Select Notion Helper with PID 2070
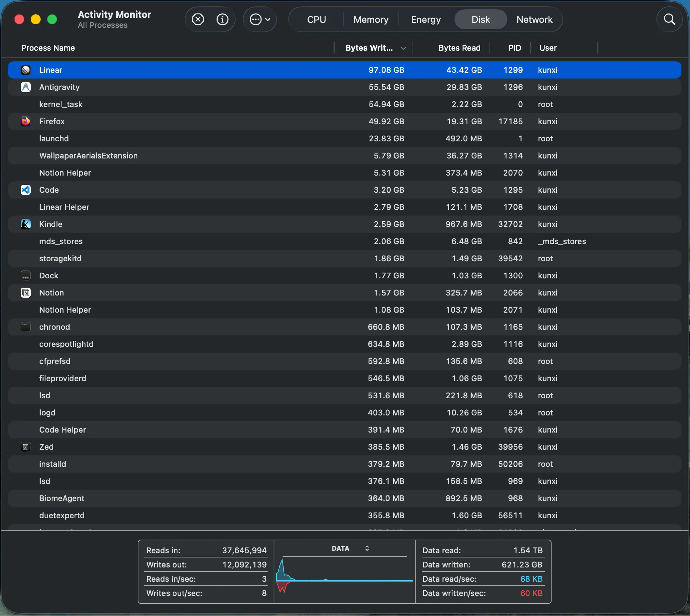The height and width of the screenshot is (616, 690). click(345, 173)
